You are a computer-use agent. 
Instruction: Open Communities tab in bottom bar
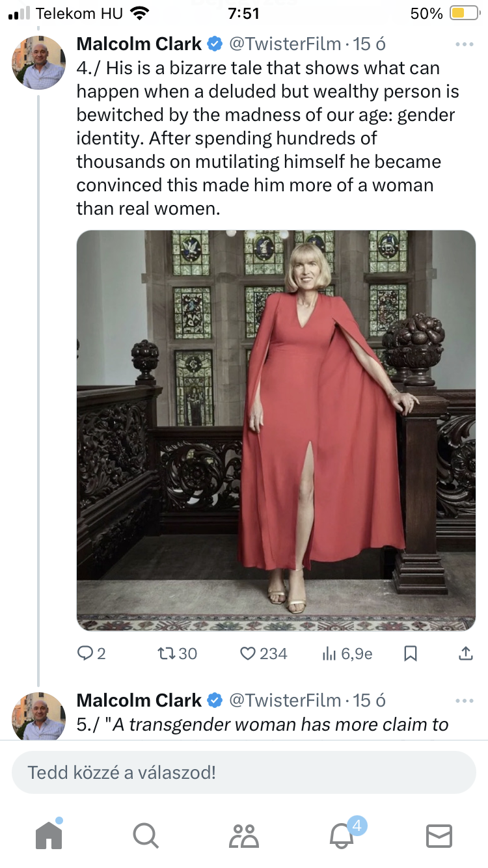click(243, 835)
